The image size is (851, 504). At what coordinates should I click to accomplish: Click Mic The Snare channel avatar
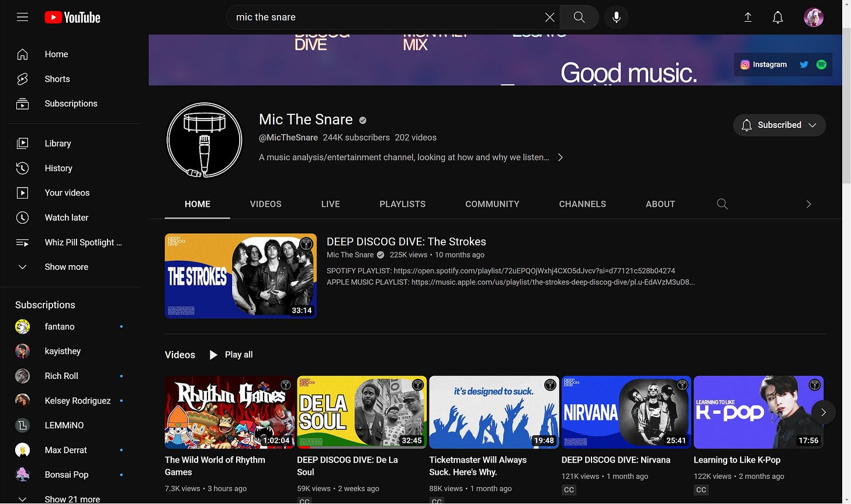click(x=205, y=140)
